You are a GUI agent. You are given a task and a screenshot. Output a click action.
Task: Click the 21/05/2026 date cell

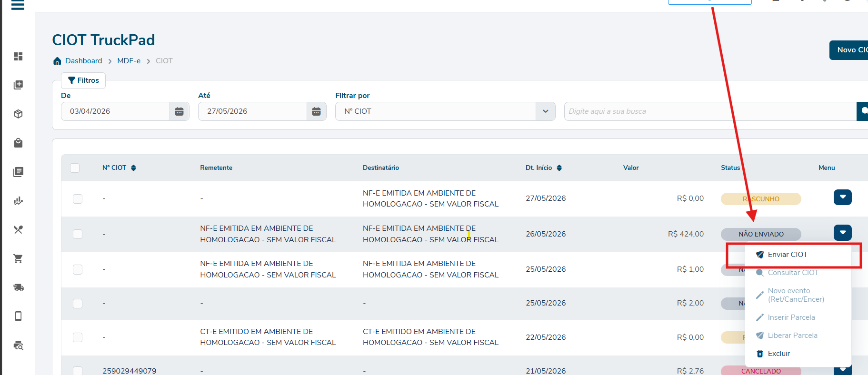[x=546, y=371]
